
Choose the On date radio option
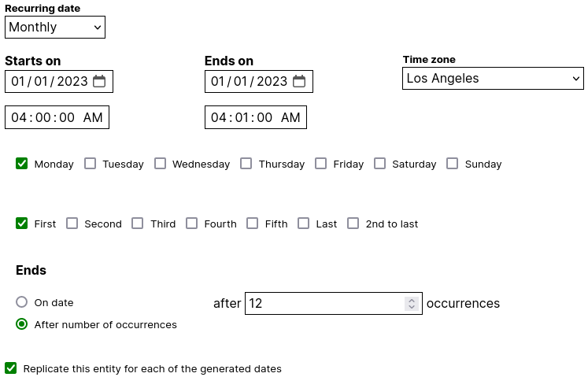(22, 302)
